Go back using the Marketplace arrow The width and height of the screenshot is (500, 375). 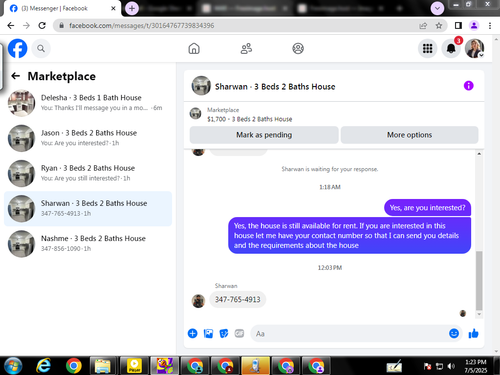[15, 76]
